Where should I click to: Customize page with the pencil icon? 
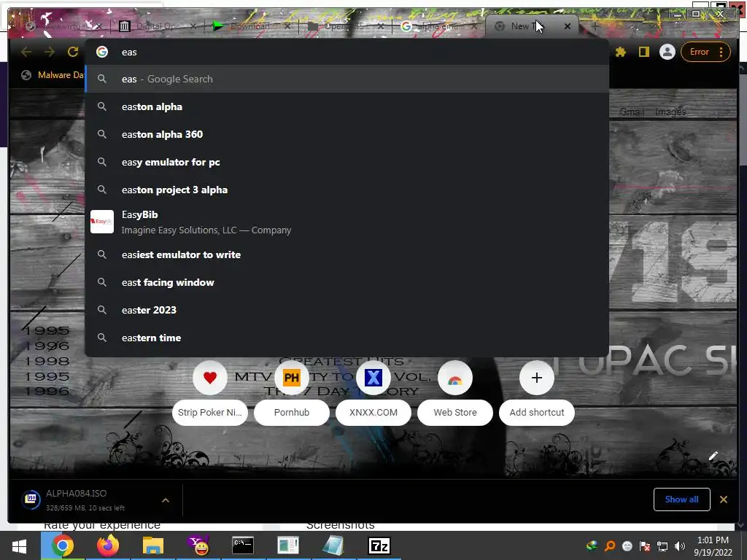713,456
